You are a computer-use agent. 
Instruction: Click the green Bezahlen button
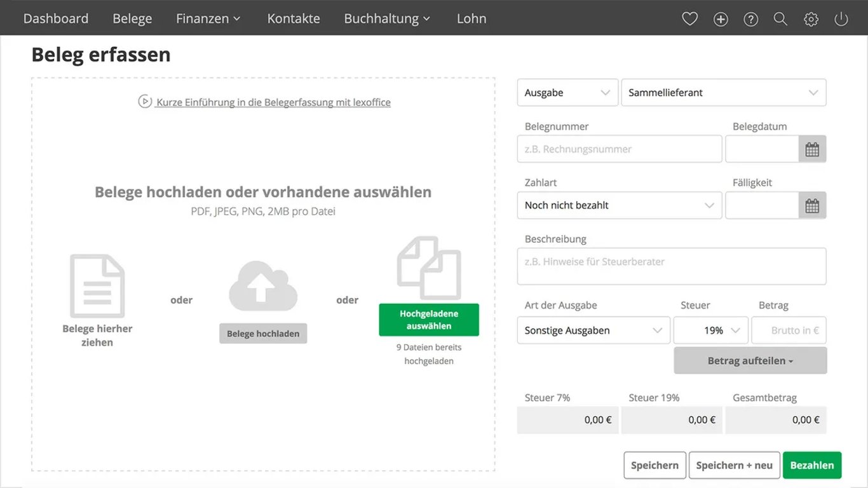pos(812,465)
